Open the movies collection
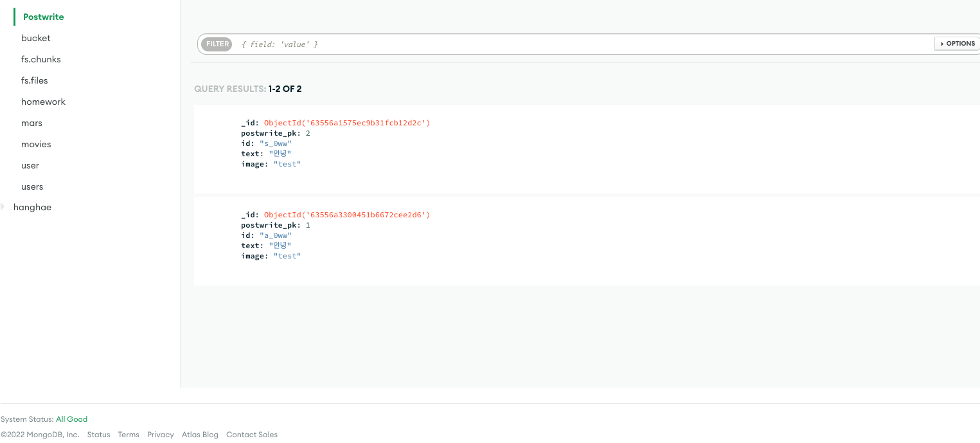The height and width of the screenshot is (443, 980). coord(36,144)
